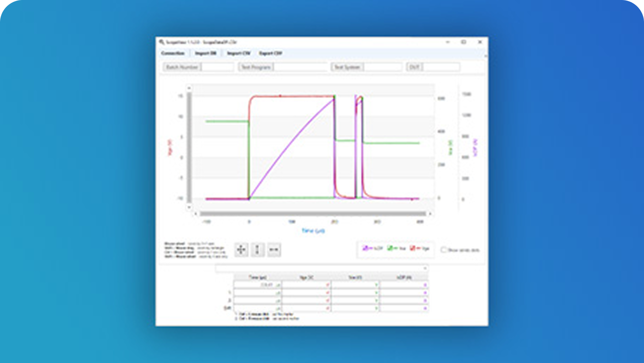Click the ScopeView app icon in title bar

(x=162, y=42)
